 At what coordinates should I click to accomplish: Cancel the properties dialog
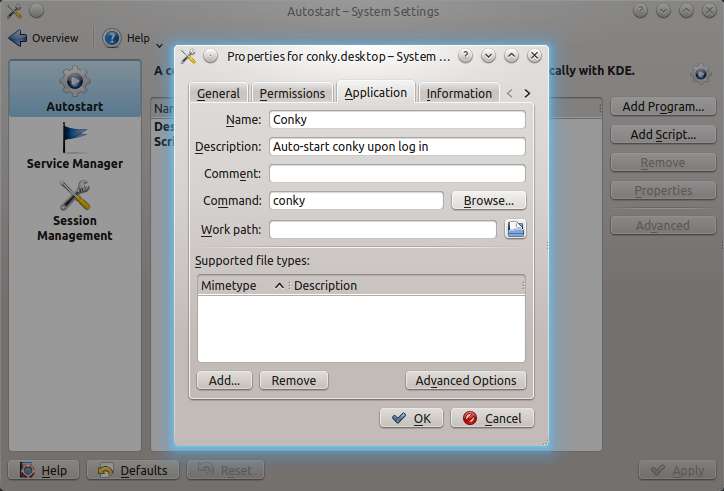(492, 418)
